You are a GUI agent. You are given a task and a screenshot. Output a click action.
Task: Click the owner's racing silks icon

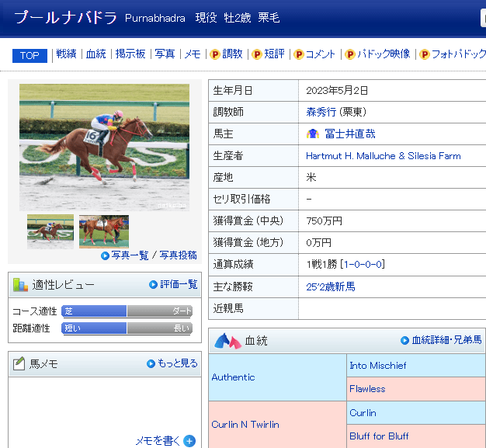(313, 134)
